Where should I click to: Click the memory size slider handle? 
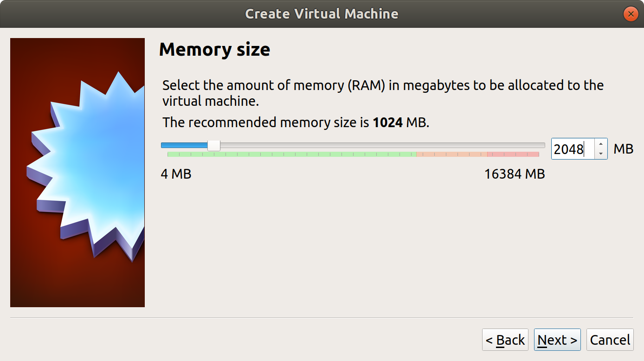tap(213, 145)
